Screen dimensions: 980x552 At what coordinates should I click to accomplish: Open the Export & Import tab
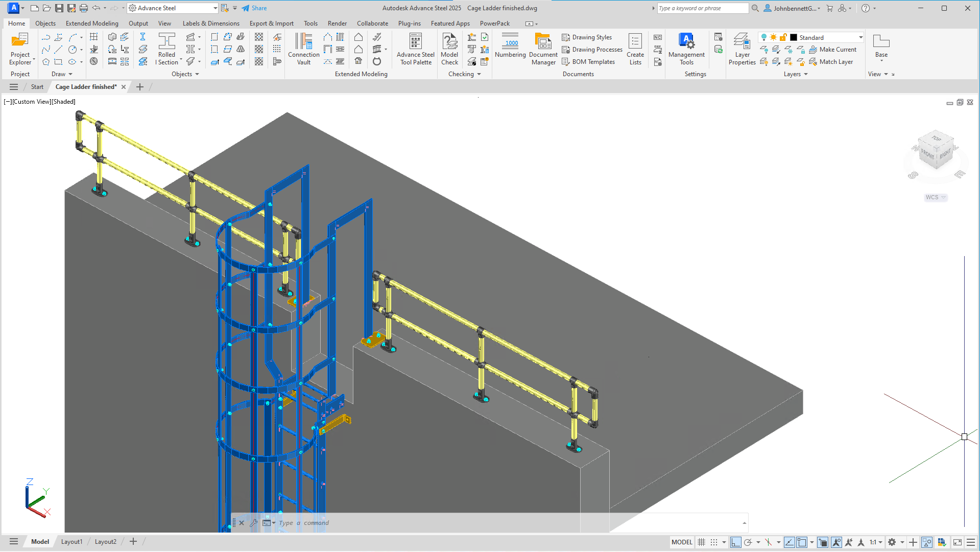click(x=271, y=24)
